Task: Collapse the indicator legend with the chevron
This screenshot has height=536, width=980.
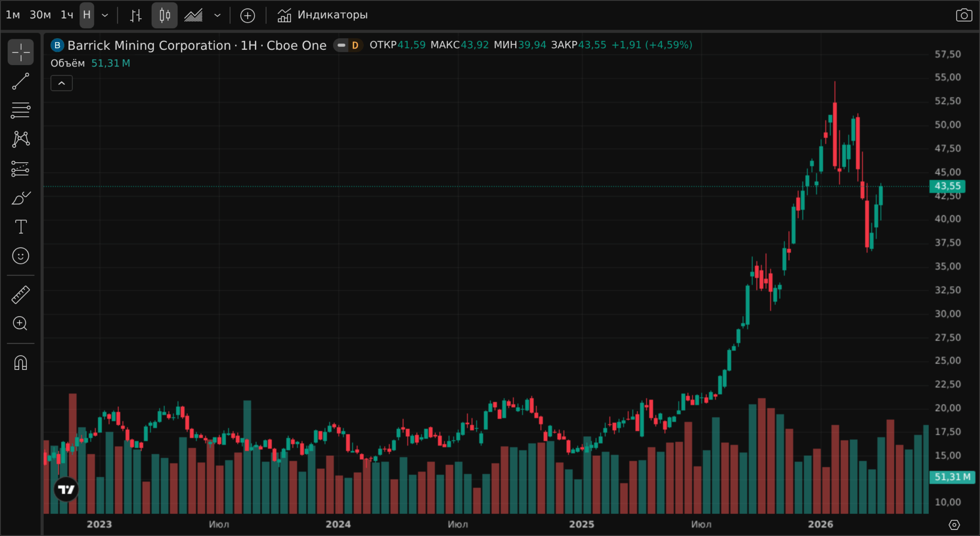Action: point(62,83)
